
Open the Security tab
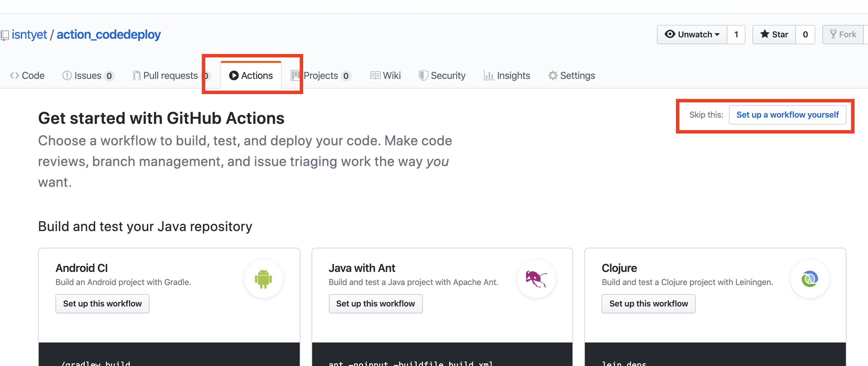(442, 75)
